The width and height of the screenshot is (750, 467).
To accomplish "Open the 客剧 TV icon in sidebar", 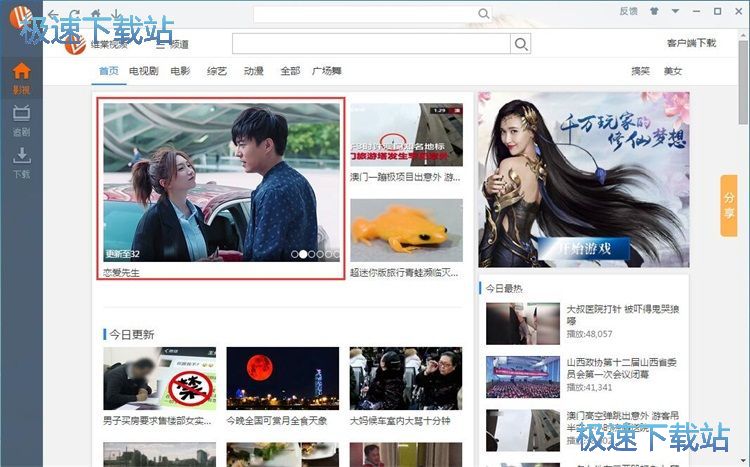I will 21,120.
